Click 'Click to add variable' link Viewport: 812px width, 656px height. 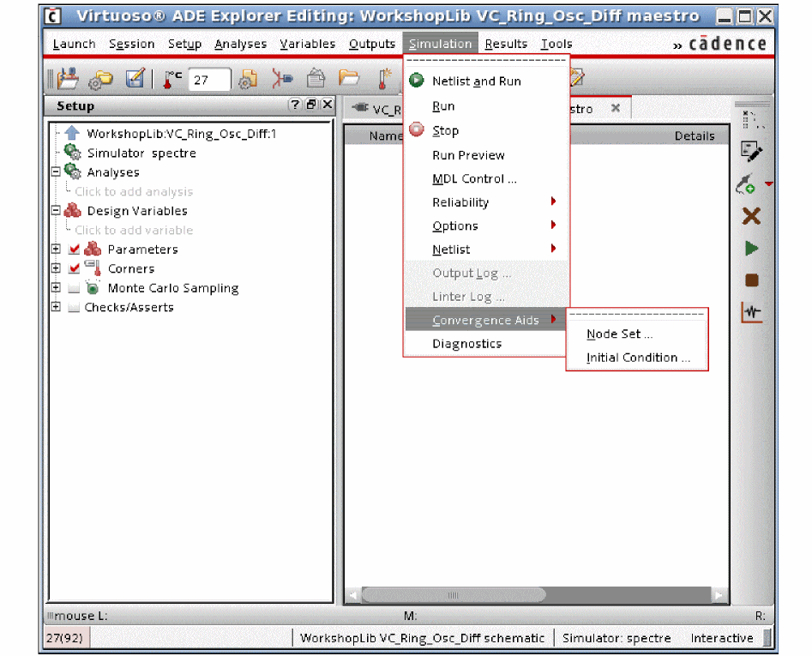tap(134, 230)
